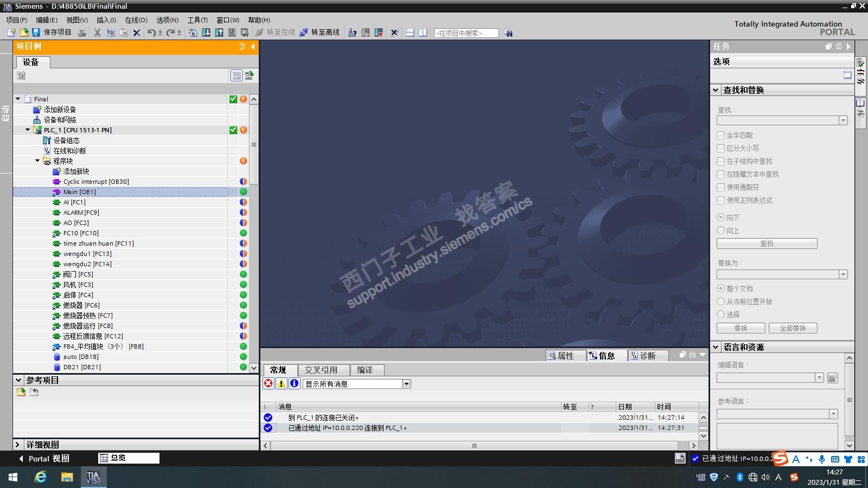Collapse the 参考项目 section
Screen dimensions: 868x488
[x=18, y=380]
